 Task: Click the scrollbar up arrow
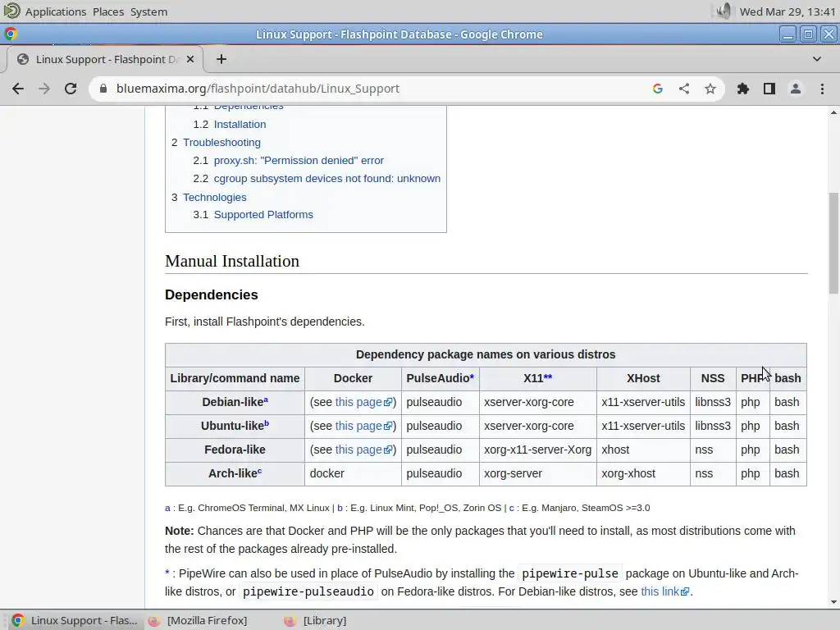[833, 112]
